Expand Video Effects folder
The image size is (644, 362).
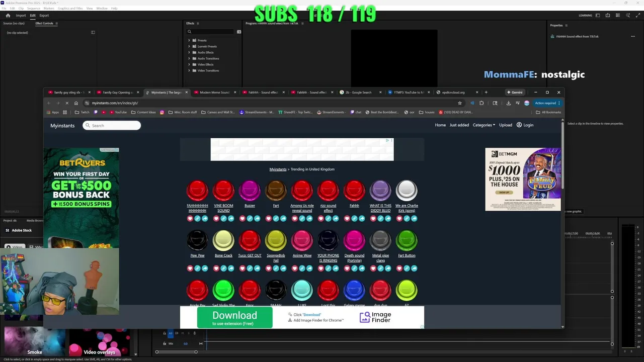pyautogui.click(x=189, y=64)
